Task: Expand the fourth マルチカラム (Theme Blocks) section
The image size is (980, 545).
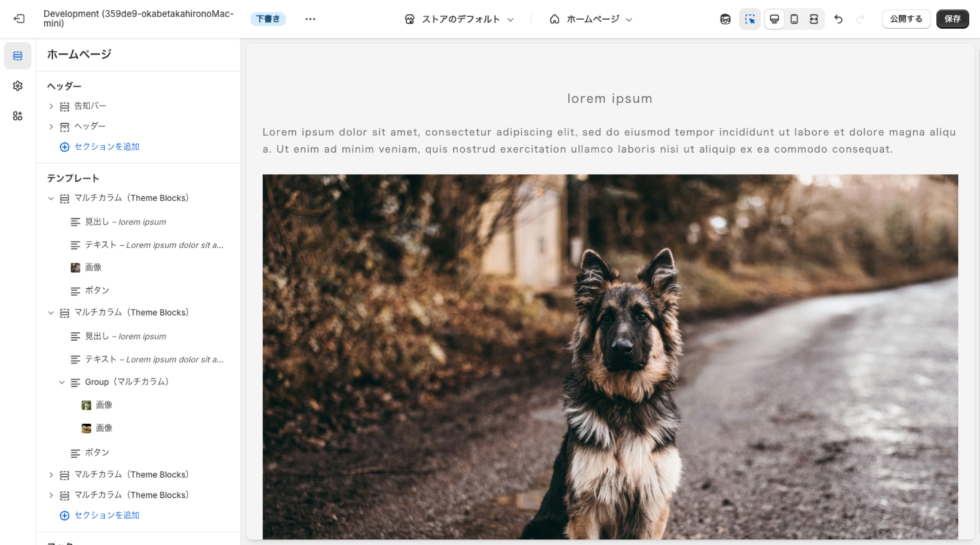Action: [51, 495]
